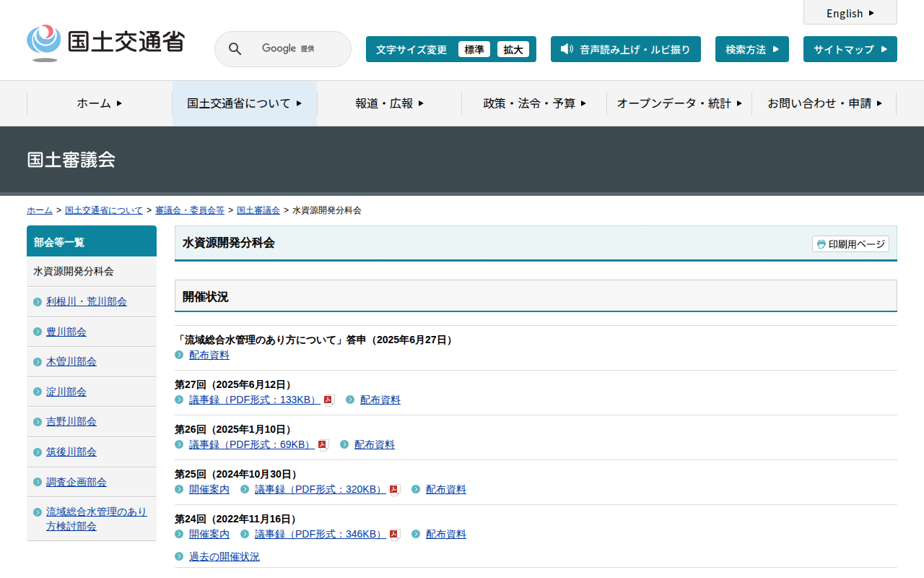Switch the site language to English
This screenshot has height=578, width=924.
click(850, 13)
